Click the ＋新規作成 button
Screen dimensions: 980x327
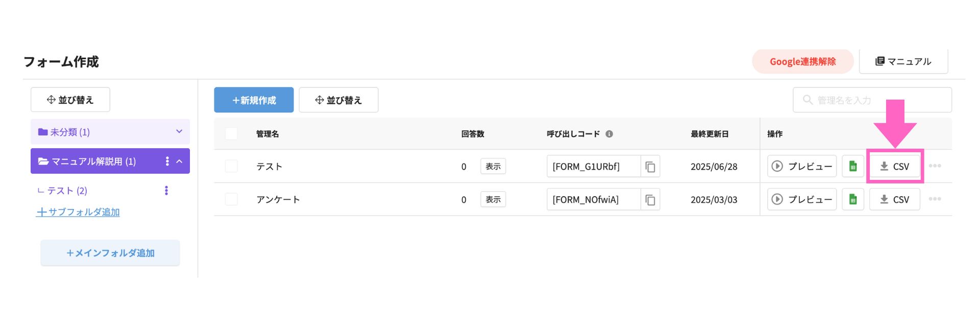254,100
